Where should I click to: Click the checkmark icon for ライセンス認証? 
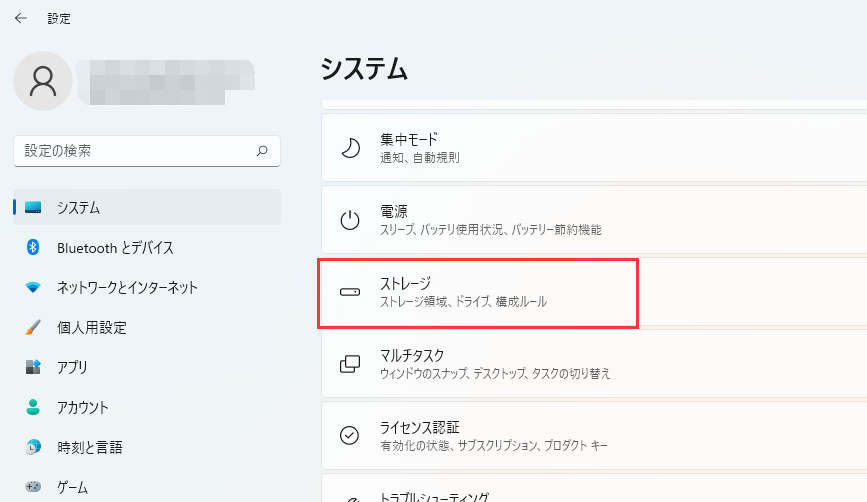coord(350,436)
